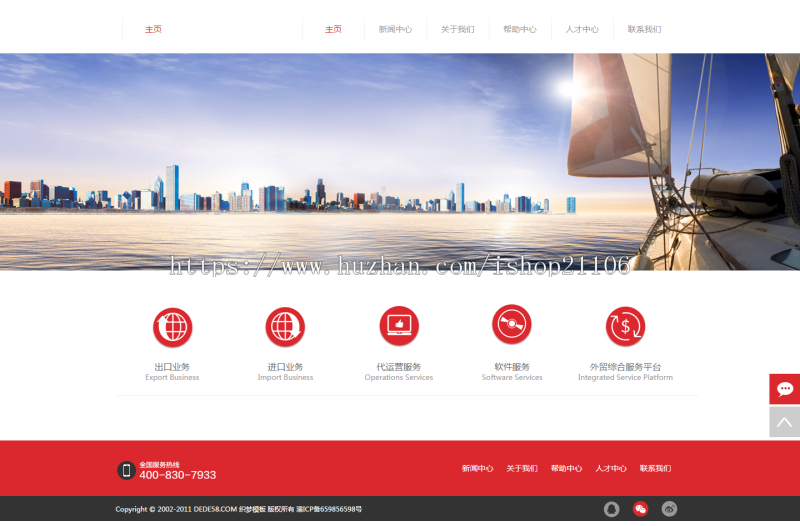
Task: Open the 出口业务 Export Business globe icon
Action: (172, 327)
